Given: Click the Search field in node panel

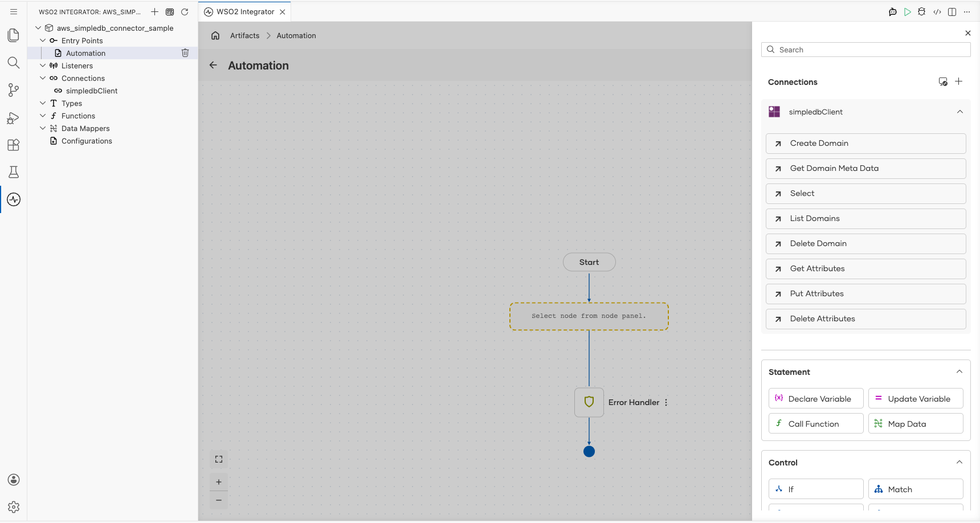Looking at the screenshot, I should tap(866, 50).
